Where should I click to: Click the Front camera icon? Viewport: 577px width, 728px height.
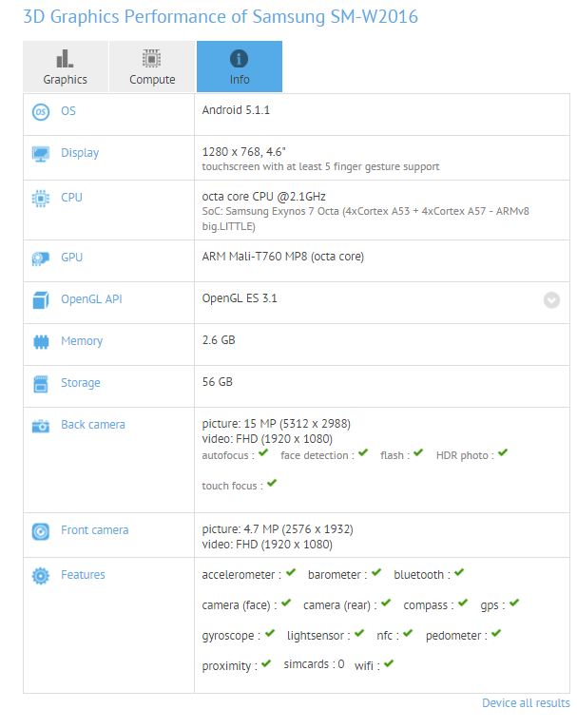point(40,531)
